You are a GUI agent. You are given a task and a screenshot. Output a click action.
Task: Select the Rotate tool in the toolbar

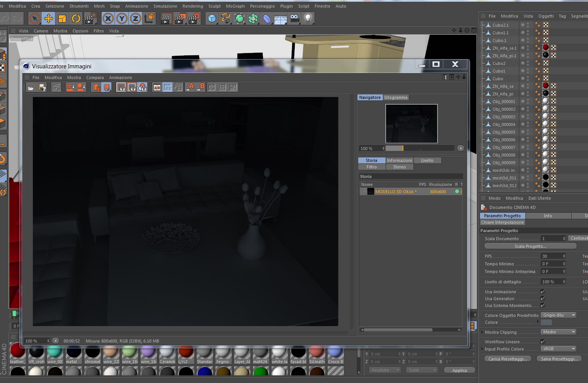76,18
